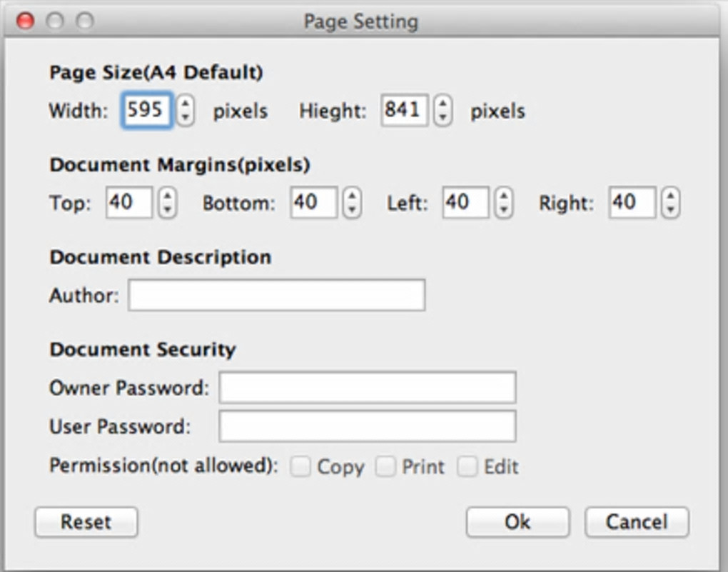
Task: Confirm settings with the Ok button
Action: click(x=517, y=522)
